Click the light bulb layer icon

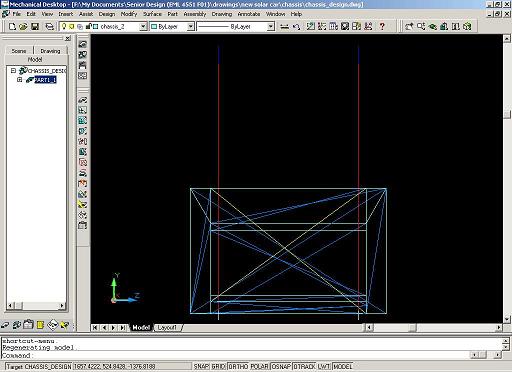pos(64,26)
